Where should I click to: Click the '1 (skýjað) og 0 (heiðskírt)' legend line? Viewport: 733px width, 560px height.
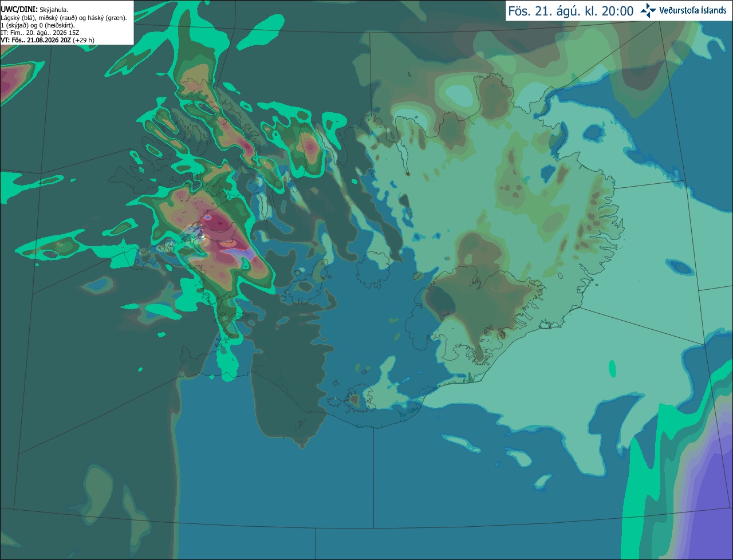pos(38,25)
